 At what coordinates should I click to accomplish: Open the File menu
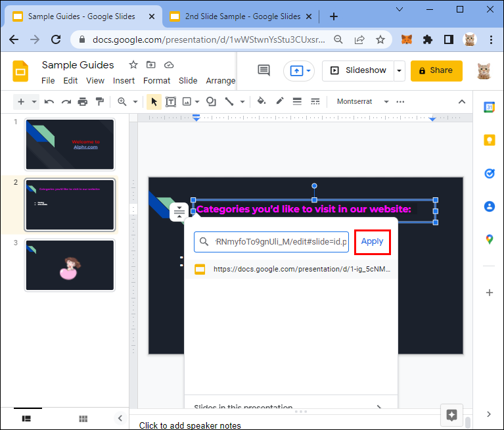tap(48, 80)
